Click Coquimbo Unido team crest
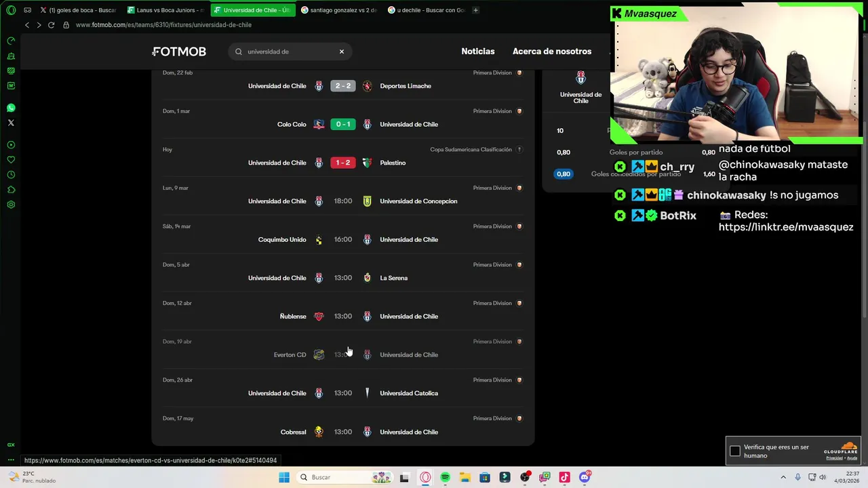 (x=319, y=240)
